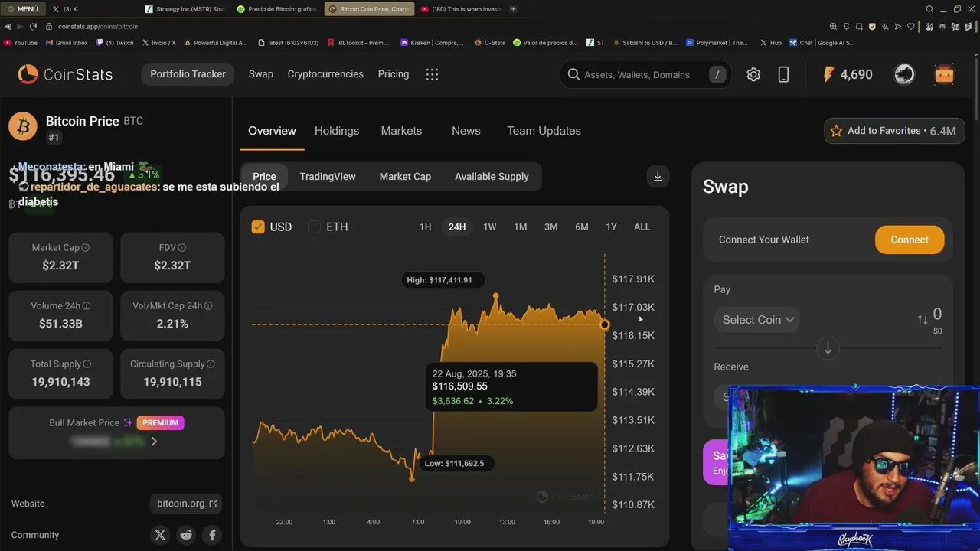Open Bitcoin's X community link
The image size is (980, 551).
click(x=160, y=535)
